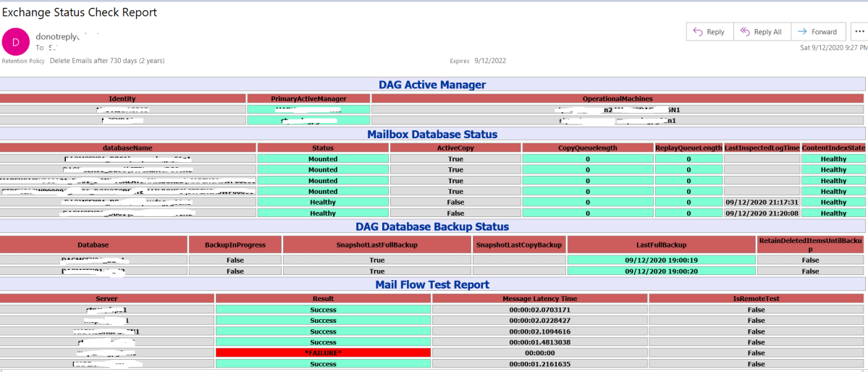Select the Exchange Status Check Report subject

(x=80, y=12)
